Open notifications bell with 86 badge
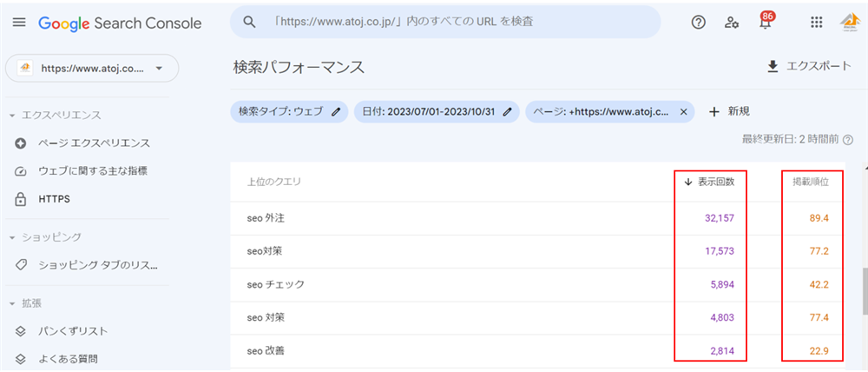 (x=766, y=21)
